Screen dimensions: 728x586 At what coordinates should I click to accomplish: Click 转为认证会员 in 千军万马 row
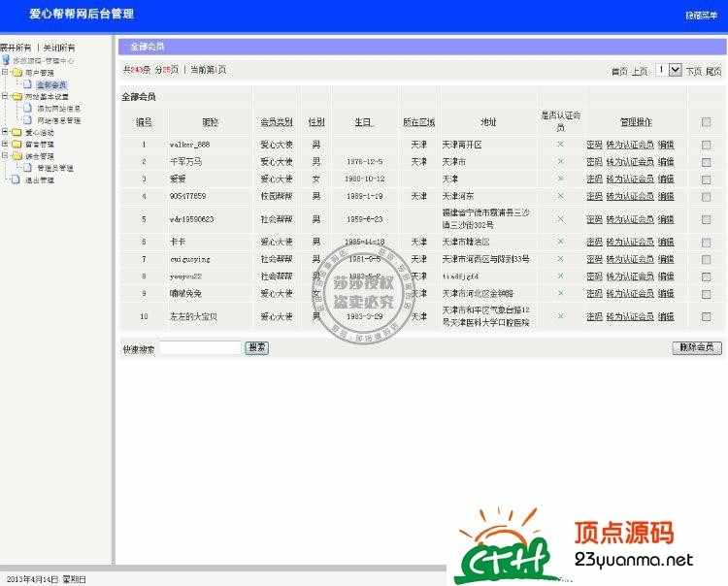630,162
